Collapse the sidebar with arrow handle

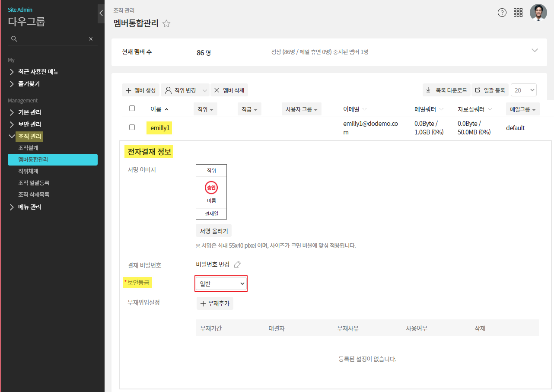tap(101, 13)
